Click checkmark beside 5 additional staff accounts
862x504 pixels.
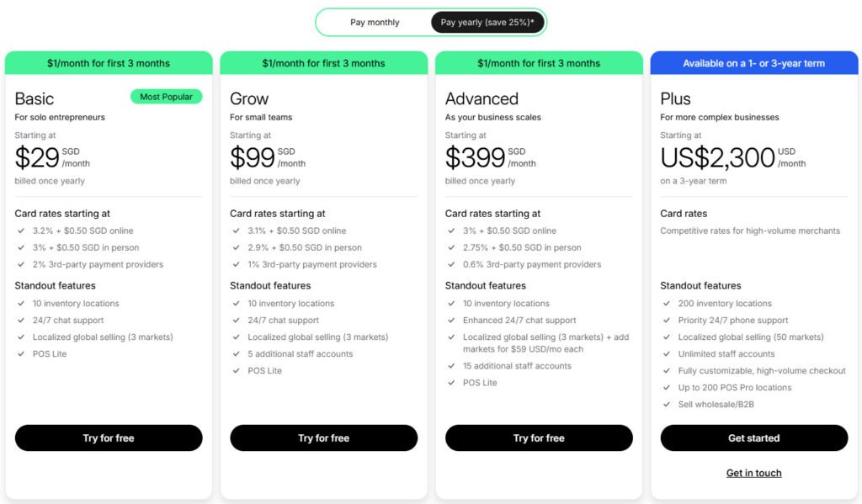point(236,354)
